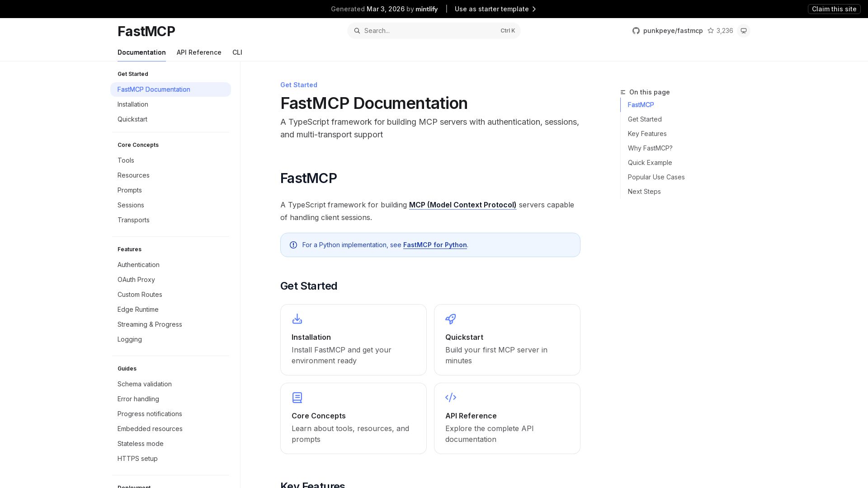Jump to Popular Use Cases section
868x488 pixels.
(656, 177)
